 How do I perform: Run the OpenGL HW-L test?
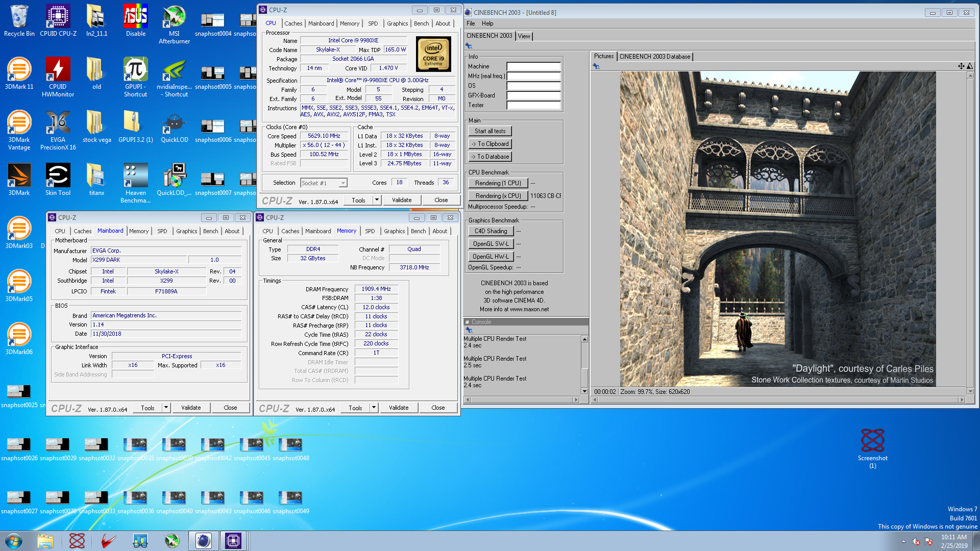491,257
